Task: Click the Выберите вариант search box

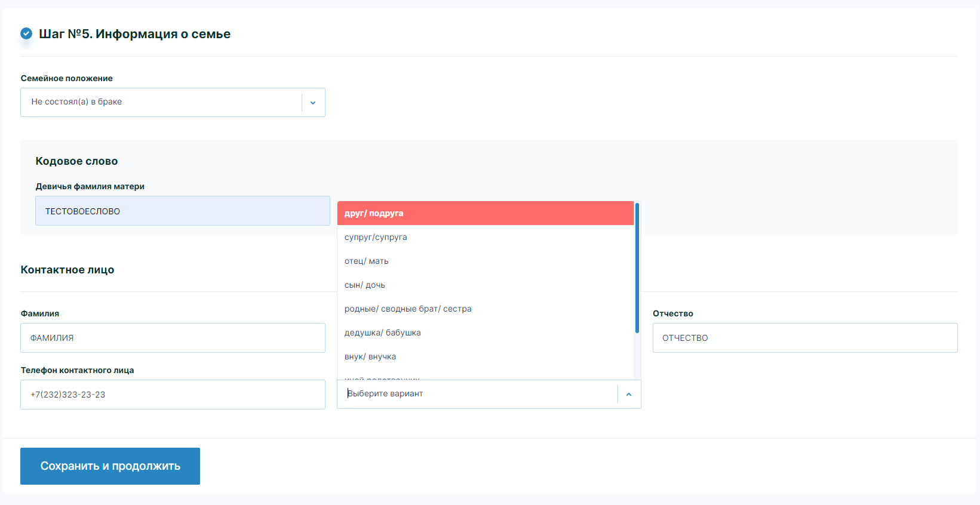Action: click(x=478, y=394)
